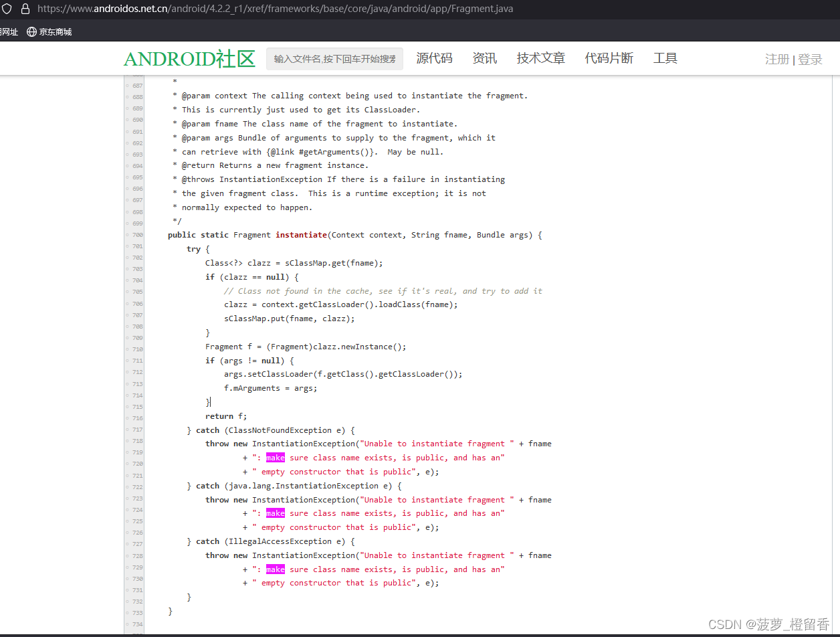Open the 代码片断 menu
The height and width of the screenshot is (637, 840).
tap(609, 58)
